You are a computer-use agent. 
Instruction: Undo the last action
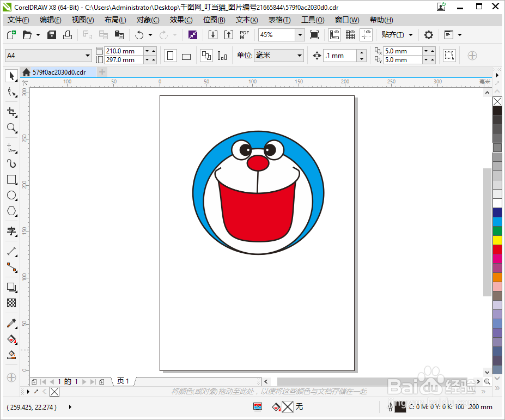click(139, 35)
